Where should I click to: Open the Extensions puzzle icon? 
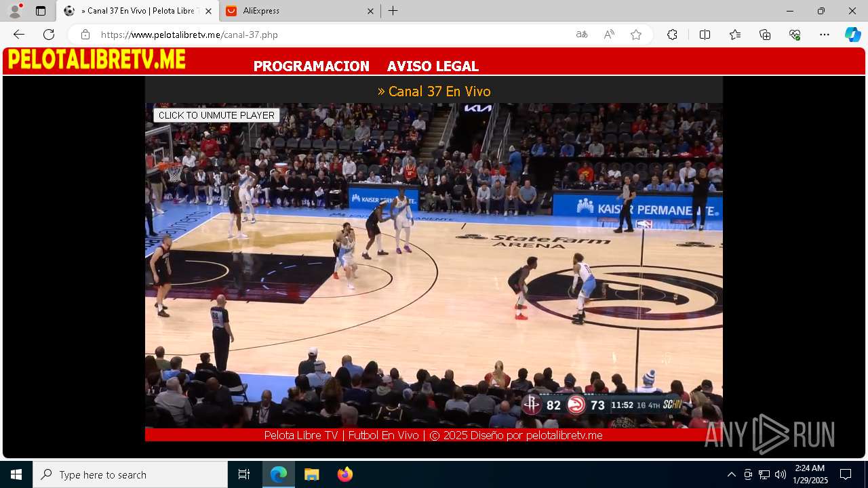coord(672,35)
